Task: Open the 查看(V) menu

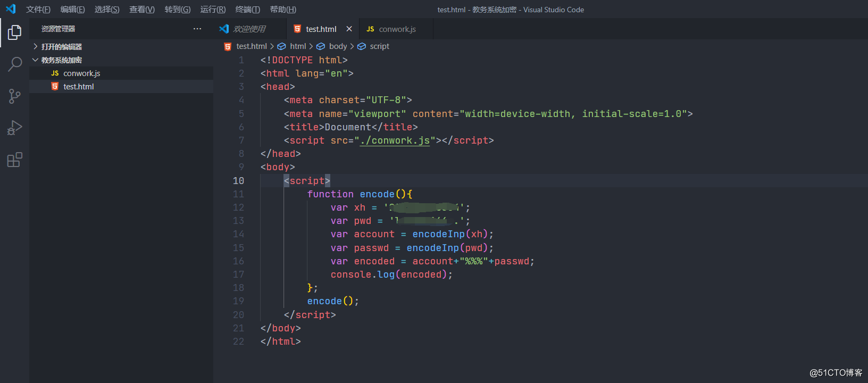Action: [x=142, y=10]
